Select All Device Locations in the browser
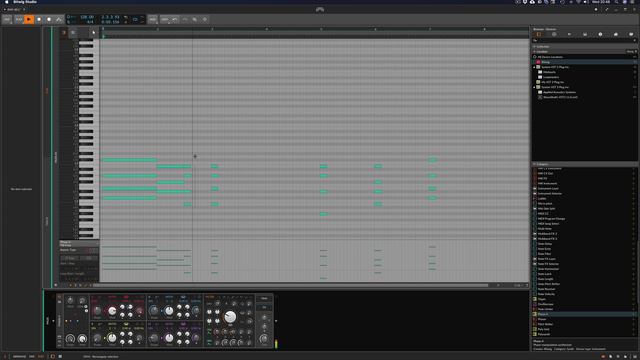 (584, 57)
